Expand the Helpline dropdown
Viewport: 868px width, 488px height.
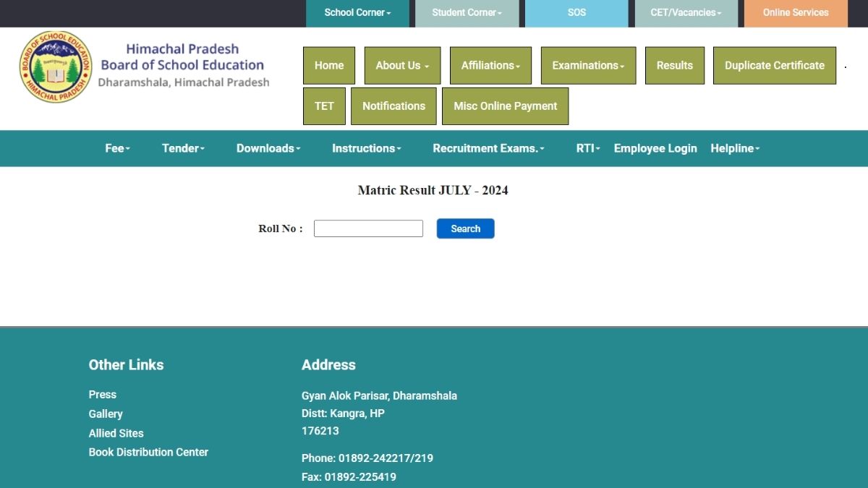tap(735, 148)
